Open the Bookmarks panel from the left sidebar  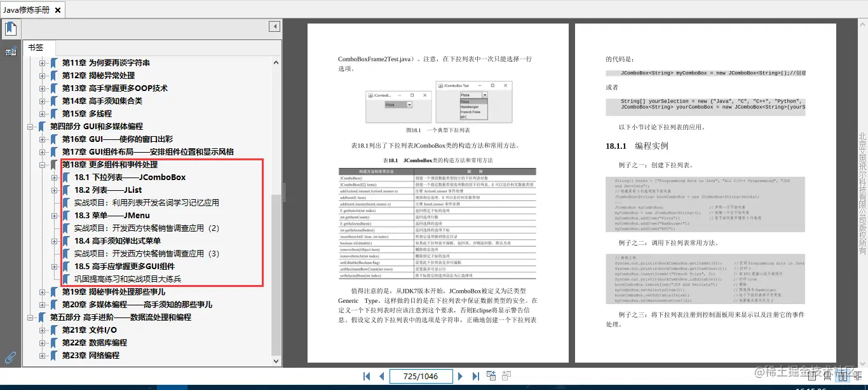coord(11,28)
